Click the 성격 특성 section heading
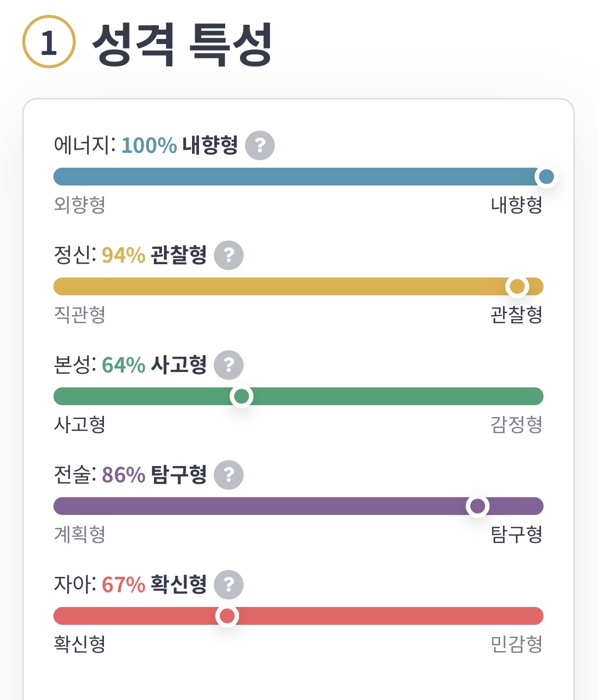 click(182, 44)
